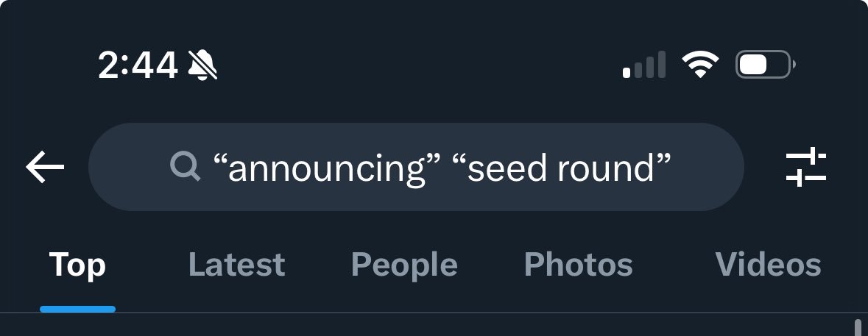Go back using the left arrow

pyautogui.click(x=45, y=167)
